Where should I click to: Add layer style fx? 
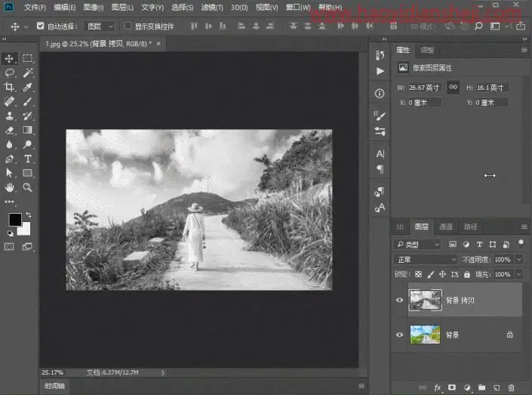tap(438, 387)
